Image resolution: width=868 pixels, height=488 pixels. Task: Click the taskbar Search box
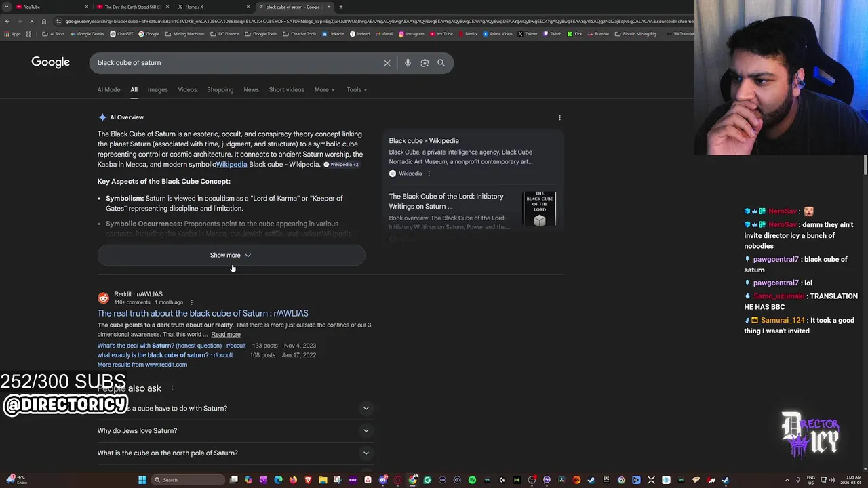point(188,480)
